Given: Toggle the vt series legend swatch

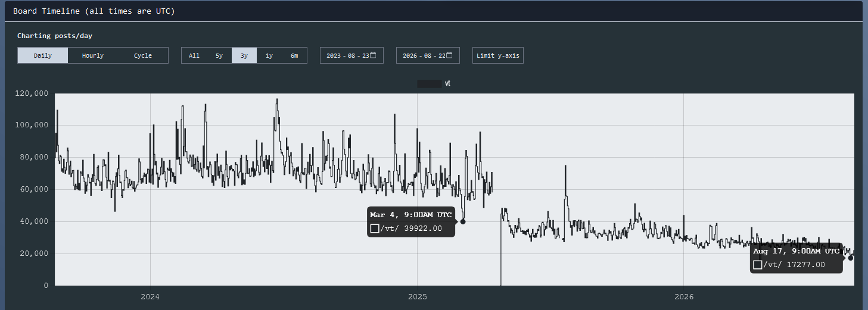Looking at the screenshot, I should (429, 84).
